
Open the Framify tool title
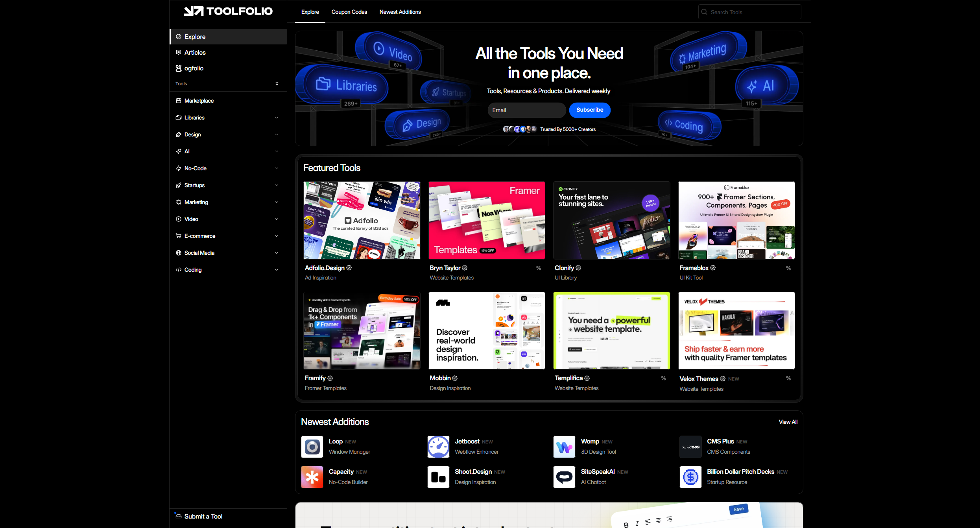click(x=315, y=378)
